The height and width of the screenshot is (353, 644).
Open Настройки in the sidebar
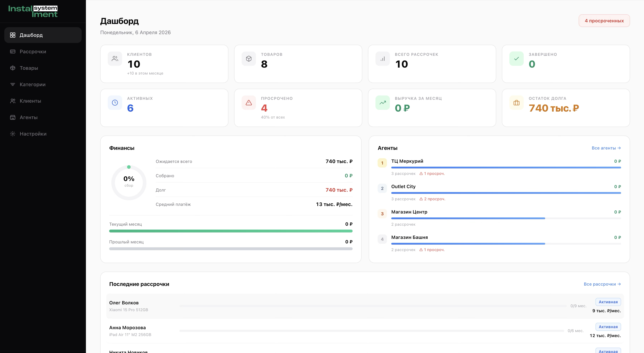33,134
